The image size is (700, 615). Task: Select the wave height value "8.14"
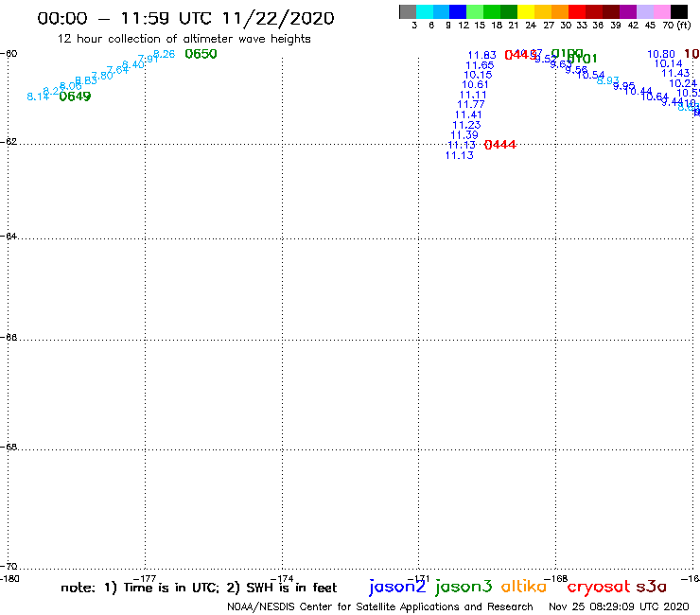(x=38, y=97)
